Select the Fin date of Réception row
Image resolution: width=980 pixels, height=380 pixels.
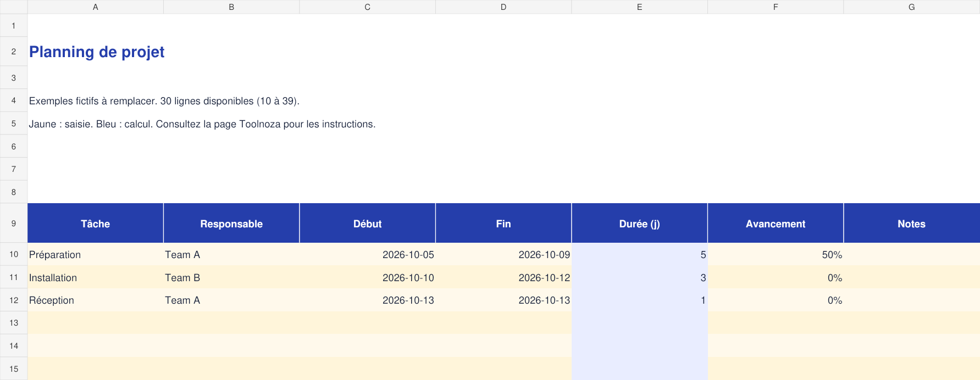click(503, 300)
